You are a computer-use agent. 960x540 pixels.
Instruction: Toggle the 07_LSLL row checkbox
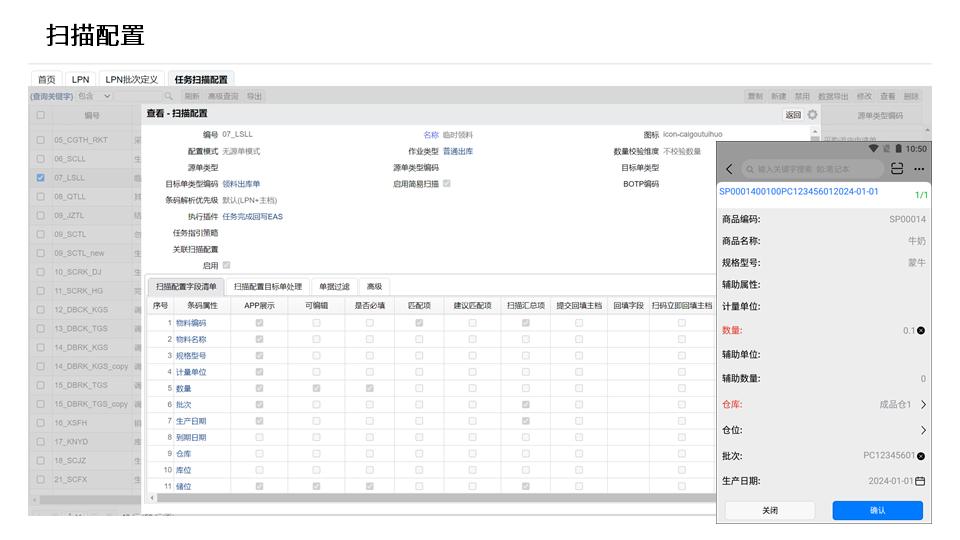point(41,177)
